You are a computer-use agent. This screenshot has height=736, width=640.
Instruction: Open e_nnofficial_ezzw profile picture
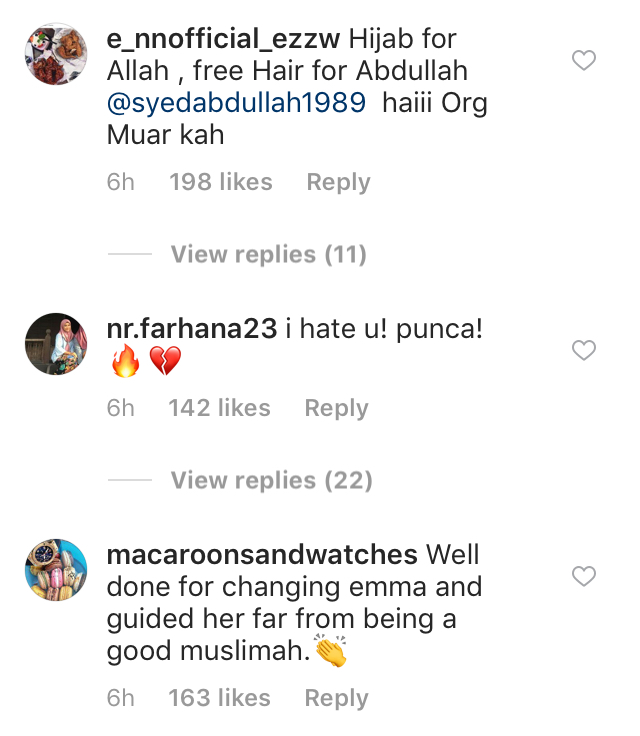point(56,54)
